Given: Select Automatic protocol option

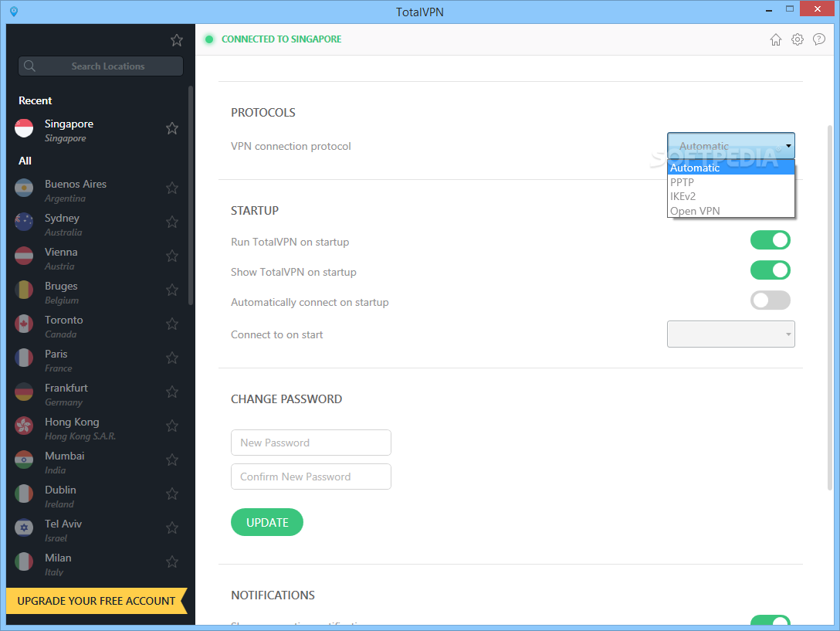Looking at the screenshot, I should [x=731, y=168].
